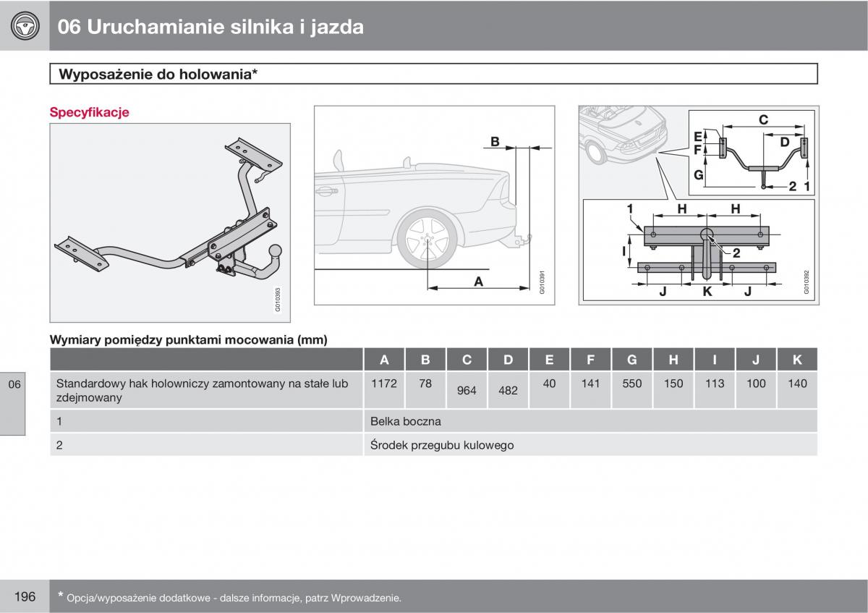Click column header I in the table
The width and height of the screenshot is (868, 613).
pos(714,360)
